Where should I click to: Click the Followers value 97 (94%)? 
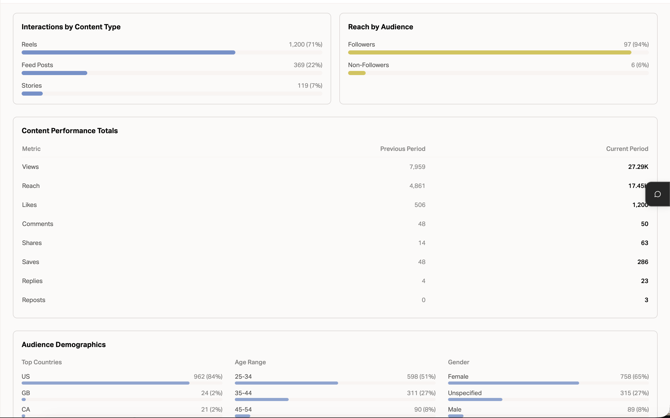tap(636, 44)
